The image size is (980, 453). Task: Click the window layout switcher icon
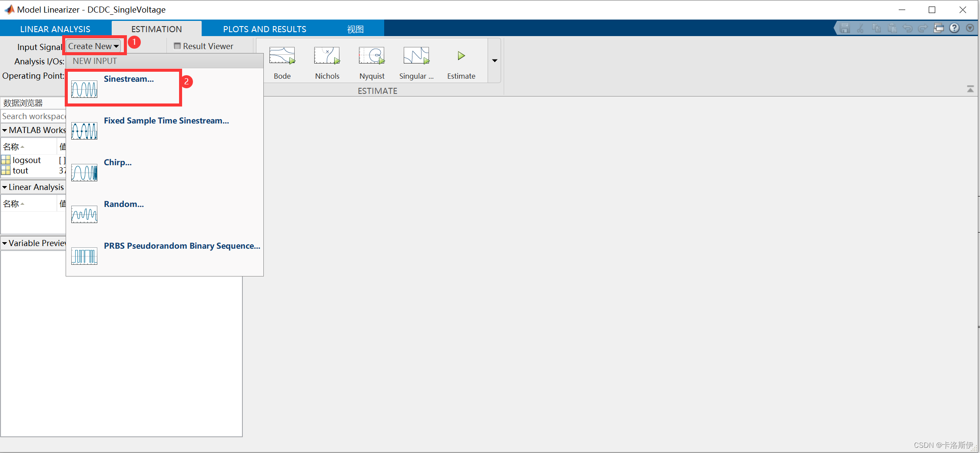pyautogui.click(x=939, y=28)
